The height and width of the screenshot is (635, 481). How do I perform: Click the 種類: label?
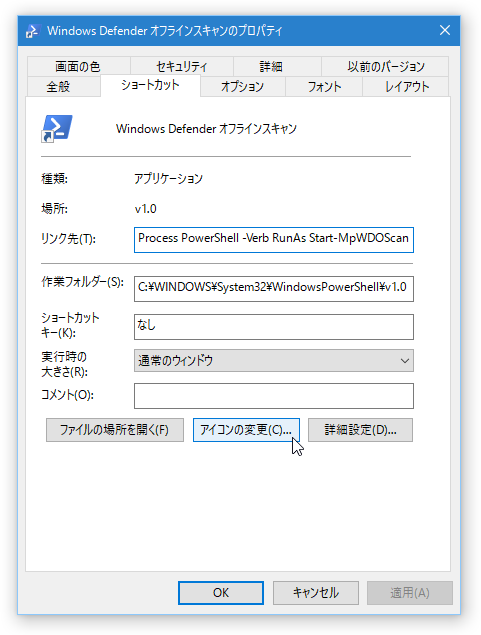pyautogui.click(x=55, y=178)
